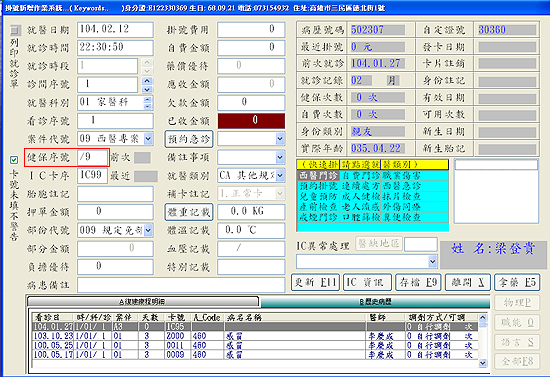Select 兒童預防 in quick registration grid
550x377 pixels.
coord(318,196)
